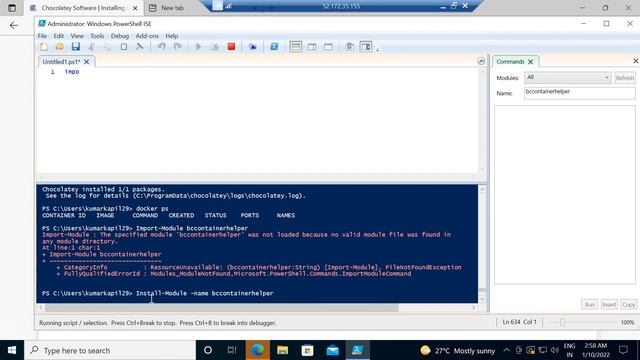Image resolution: width=640 pixels, height=360 pixels.
Task: Select the Commands pane tab
Action: (x=510, y=62)
